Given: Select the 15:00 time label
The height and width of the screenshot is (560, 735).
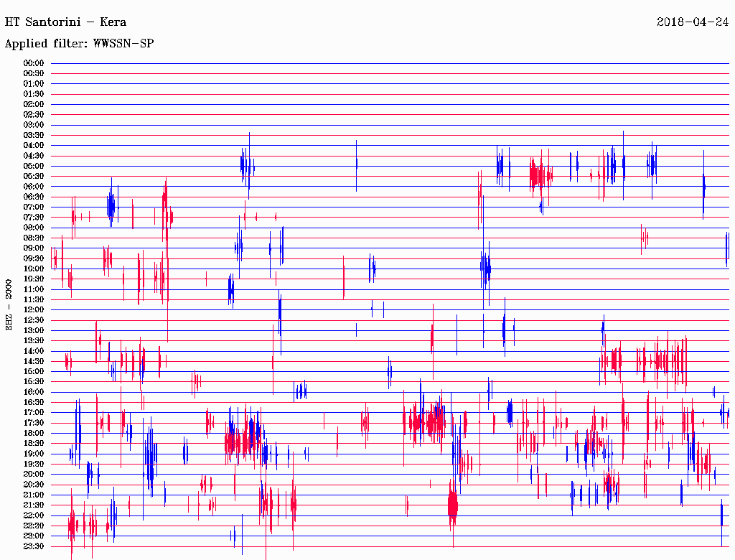Looking at the screenshot, I should click(34, 371).
